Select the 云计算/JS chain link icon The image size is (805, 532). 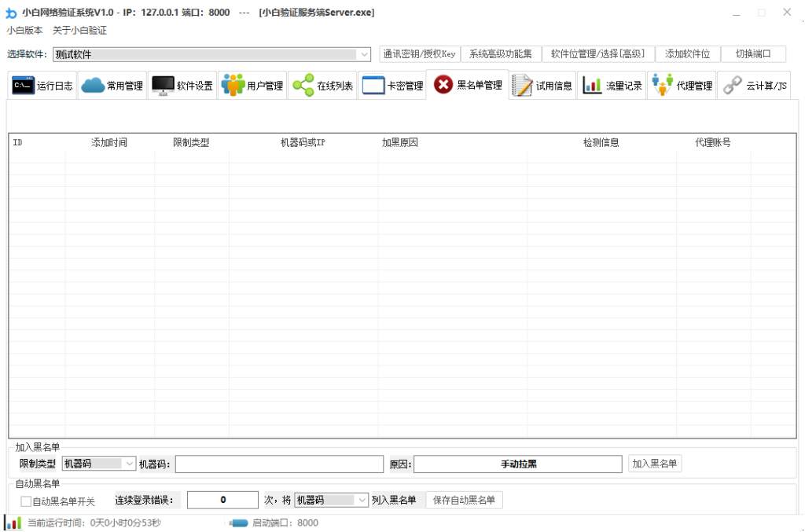tap(733, 86)
